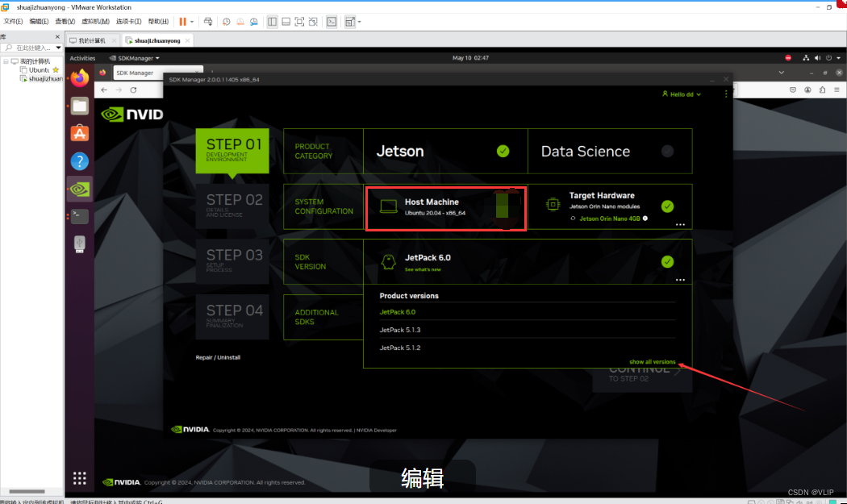Open SDKManager app menu in Ubuntu top bar
Screen dimensions: 847x504
point(135,58)
